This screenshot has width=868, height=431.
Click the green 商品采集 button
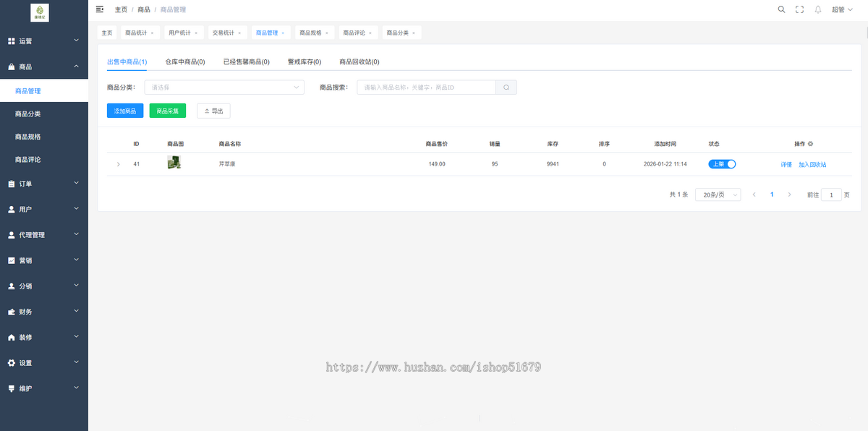tap(168, 111)
